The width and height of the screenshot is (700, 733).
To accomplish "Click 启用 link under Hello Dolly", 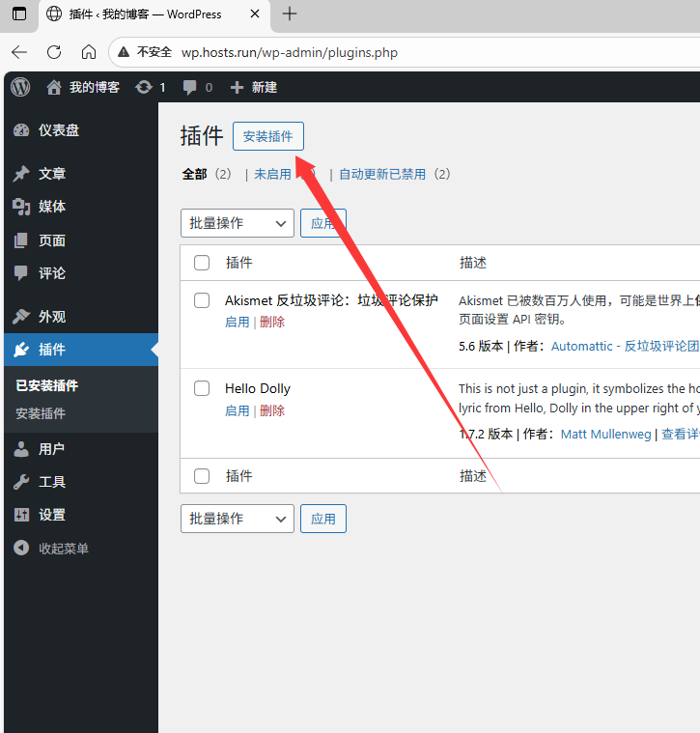I will click(x=237, y=410).
